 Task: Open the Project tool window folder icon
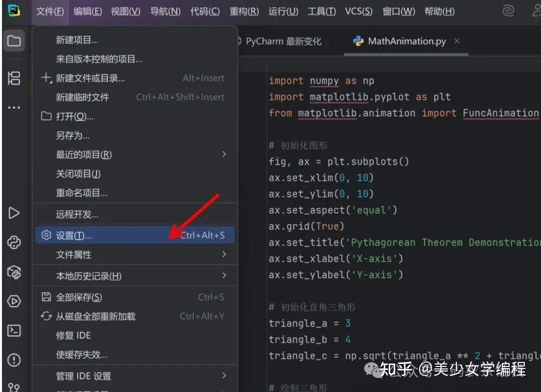click(14, 41)
